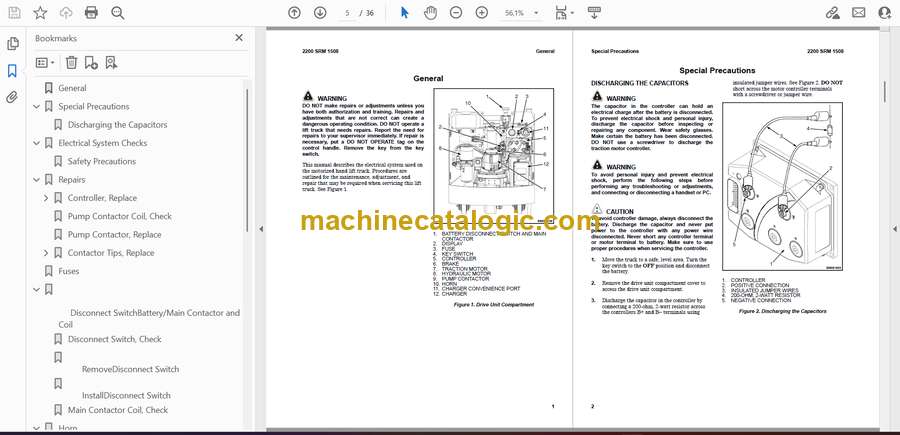Open bookmarks options menu dropdown

click(x=45, y=63)
